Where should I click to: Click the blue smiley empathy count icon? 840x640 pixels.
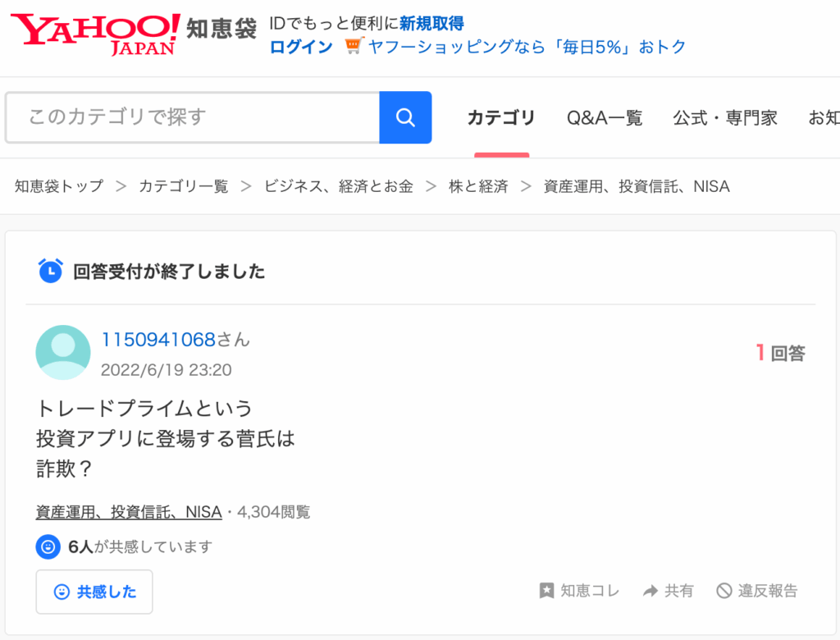[x=48, y=546]
